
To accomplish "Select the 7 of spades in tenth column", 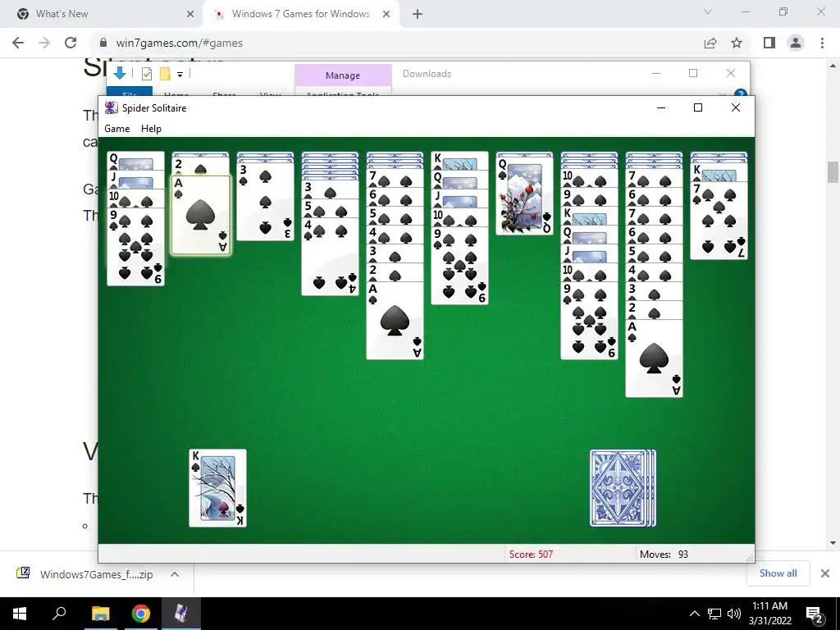I will 719,221.
